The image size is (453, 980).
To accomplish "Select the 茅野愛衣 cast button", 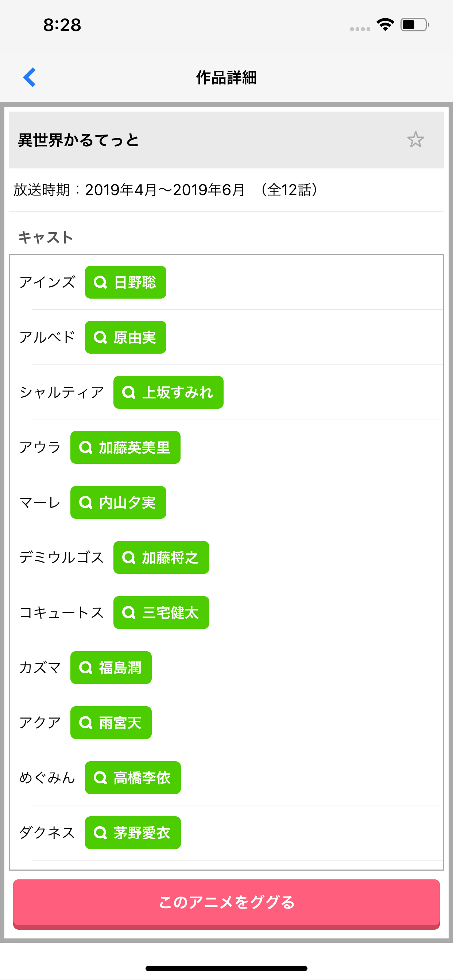I will [x=133, y=833].
